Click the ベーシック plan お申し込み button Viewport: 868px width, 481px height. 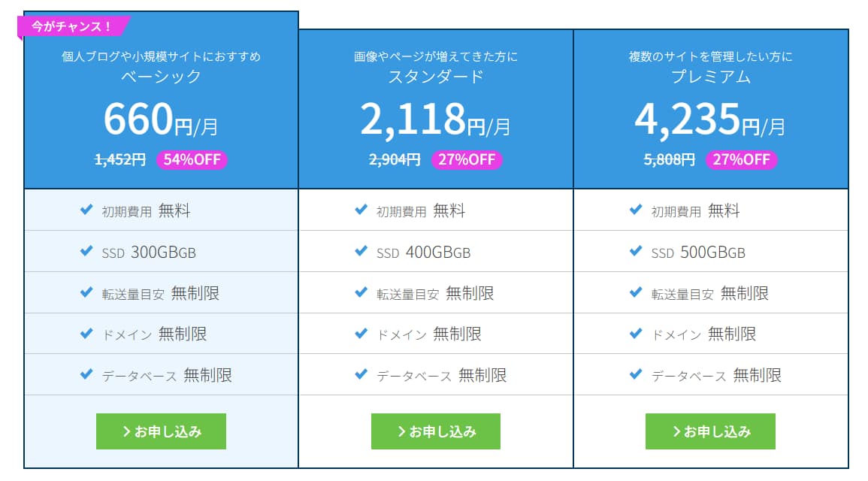[x=161, y=431]
